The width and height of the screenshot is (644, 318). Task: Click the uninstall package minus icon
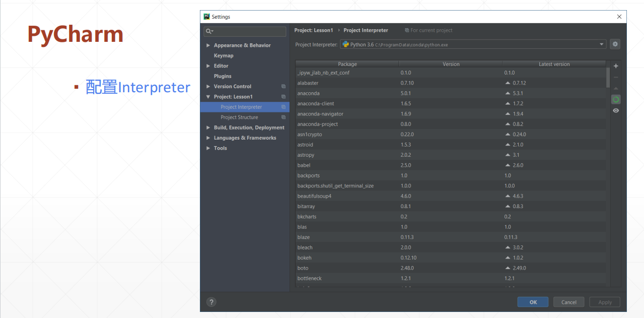615,77
